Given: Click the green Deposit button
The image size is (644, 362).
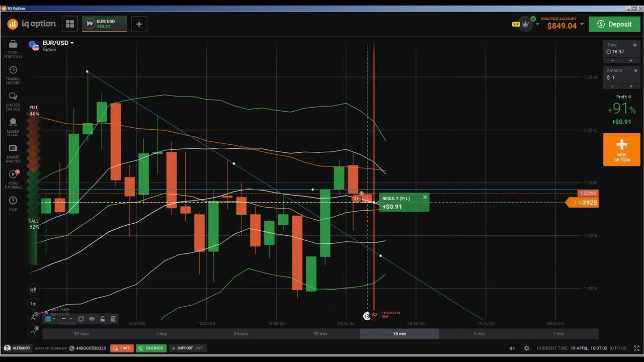Looking at the screenshot, I should click(x=614, y=24).
